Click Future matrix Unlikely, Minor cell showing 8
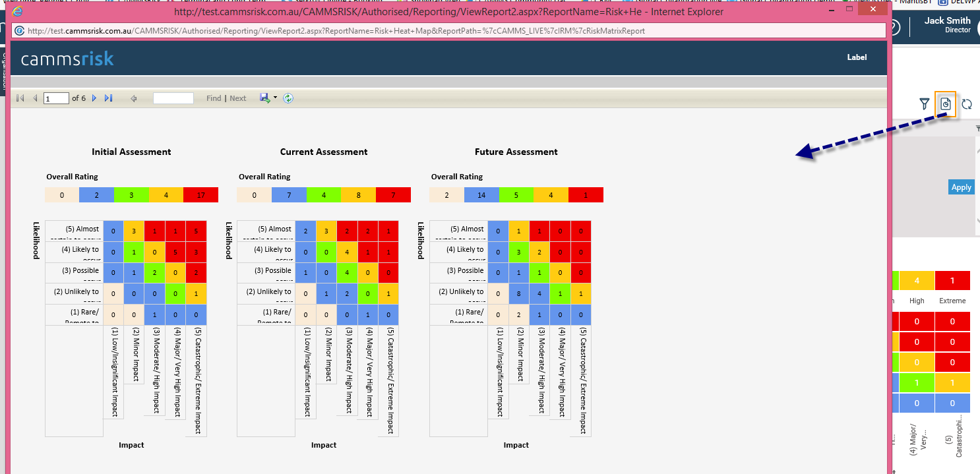The image size is (980, 474). click(x=519, y=294)
